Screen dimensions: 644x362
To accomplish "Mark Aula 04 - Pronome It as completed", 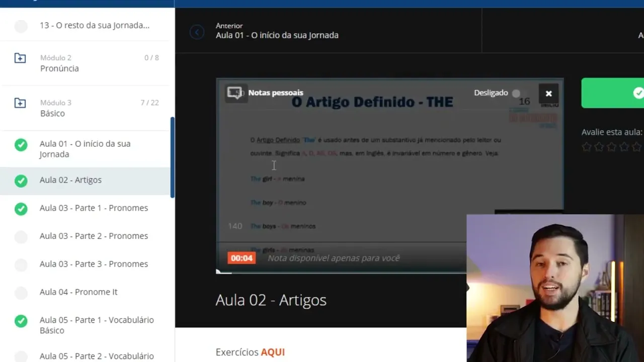I will (x=21, y=293).
